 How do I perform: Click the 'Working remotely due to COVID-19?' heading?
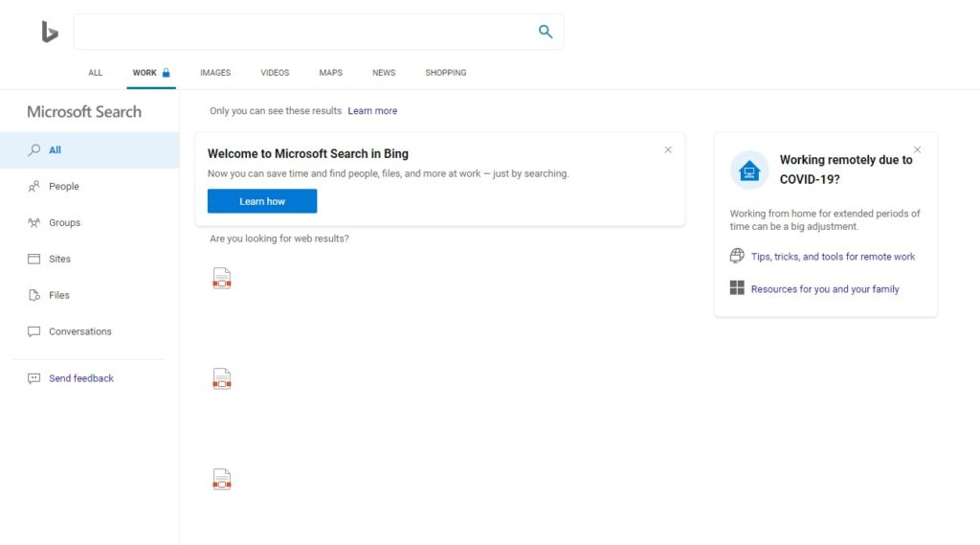pos(846,170)
